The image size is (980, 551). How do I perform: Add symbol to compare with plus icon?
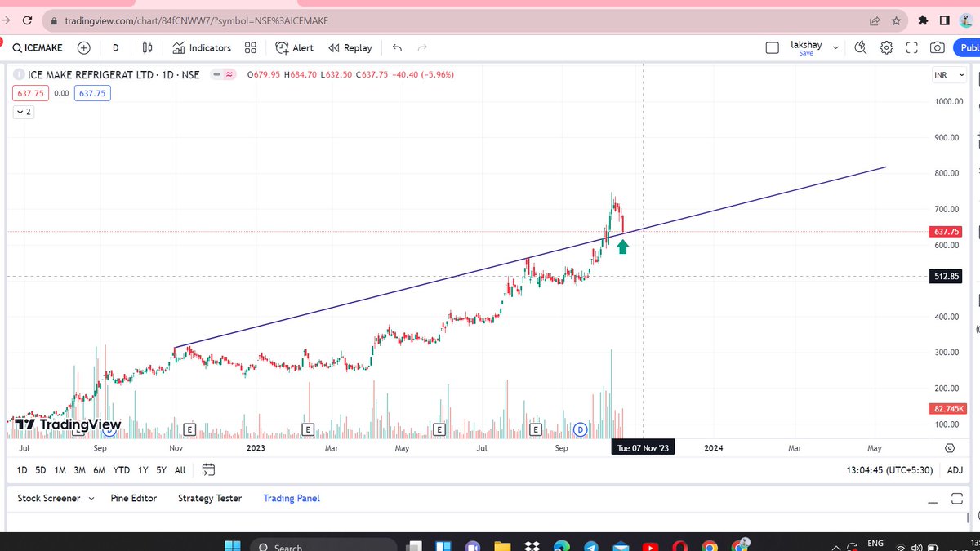pos(83,47)
